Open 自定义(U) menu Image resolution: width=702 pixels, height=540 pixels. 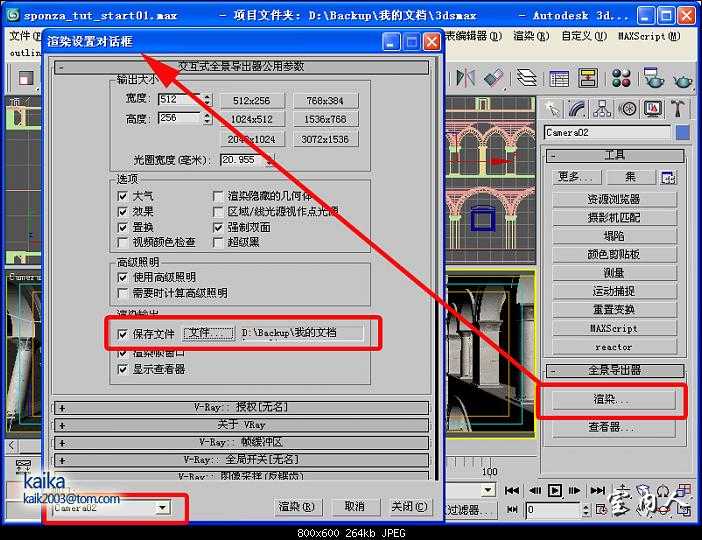click(x=584, y=36)
